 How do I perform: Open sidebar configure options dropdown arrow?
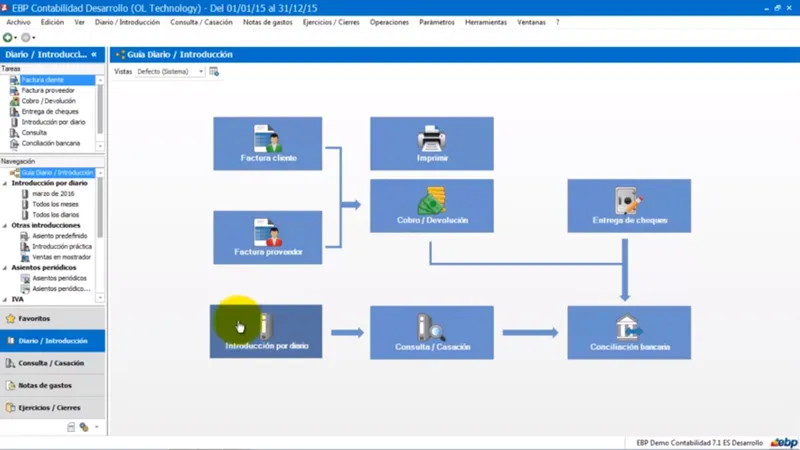[x=96, y=427]
